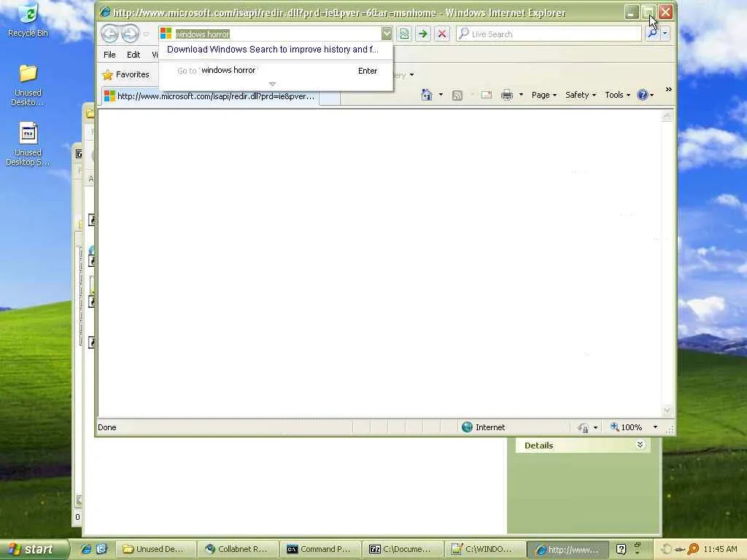Click the Print icon
747x560 pixels.
507,95
